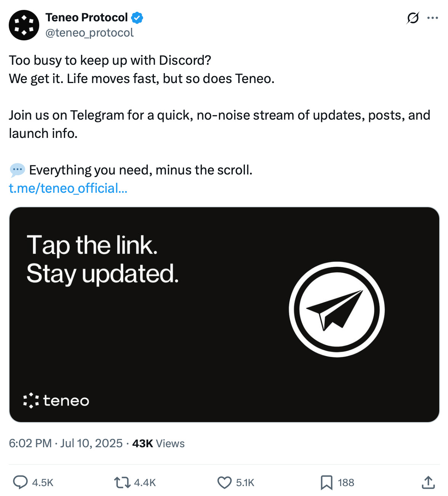
Task: Open replies via the 4.5K count
Action: pos(42,483)
